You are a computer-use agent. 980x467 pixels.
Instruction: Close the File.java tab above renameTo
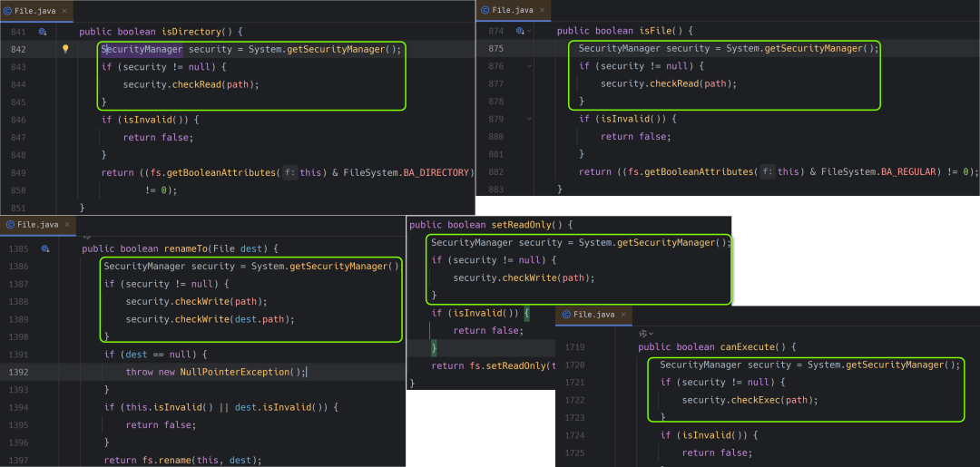66,225
